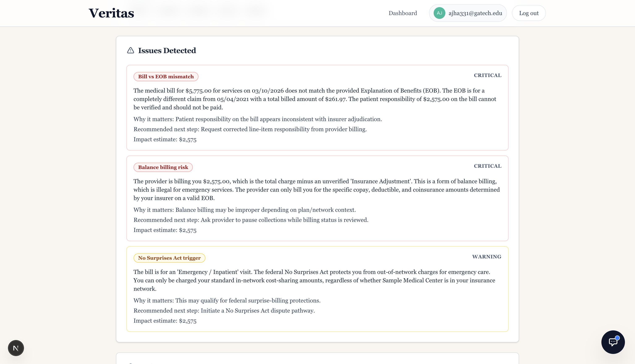Select the Balance billing risk tag
Image resolution: width=635 pixels, height=364 pixels.
click(163, 167)
